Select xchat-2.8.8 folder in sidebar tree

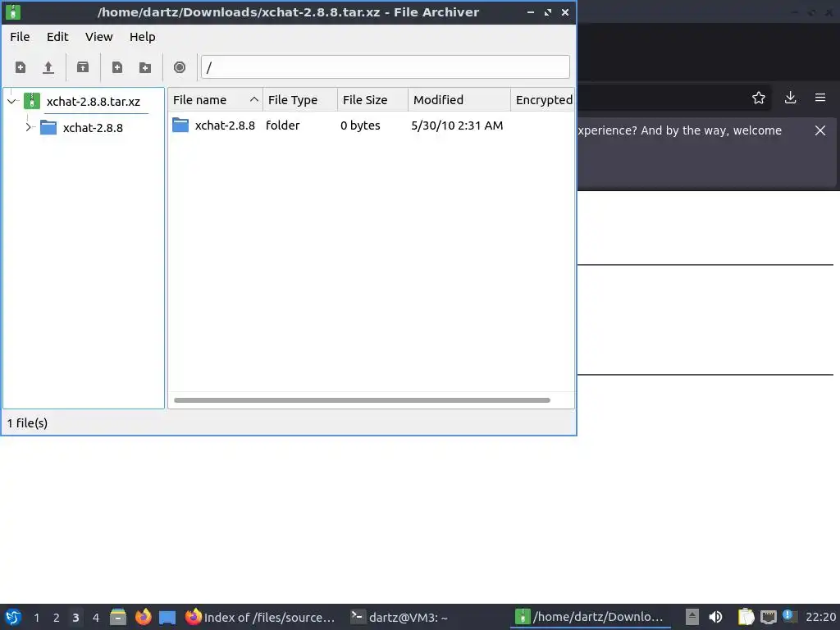coord(93,127)
